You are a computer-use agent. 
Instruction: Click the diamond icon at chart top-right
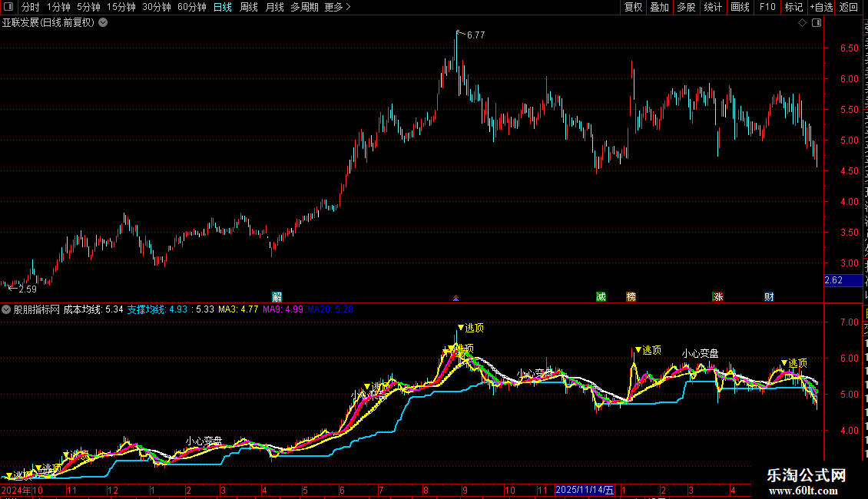(x=802, y=23)
